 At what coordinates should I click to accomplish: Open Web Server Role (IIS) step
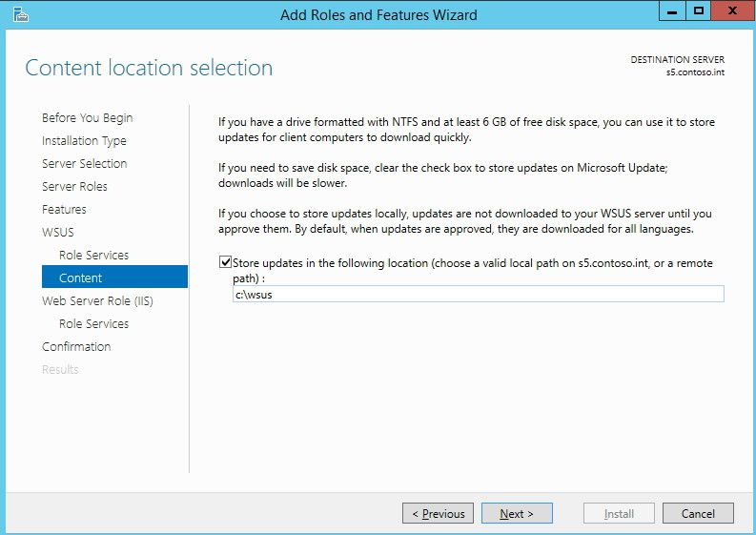(97, 301)
